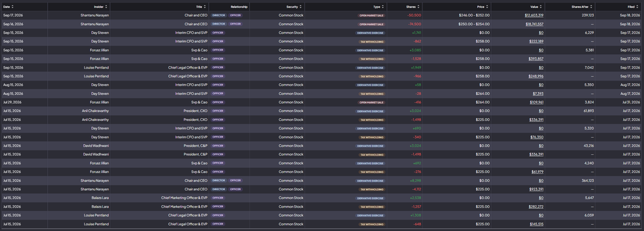Sort the Value column with its arrows
This screenshot has width=644, height=231.
tap(541, 6)
